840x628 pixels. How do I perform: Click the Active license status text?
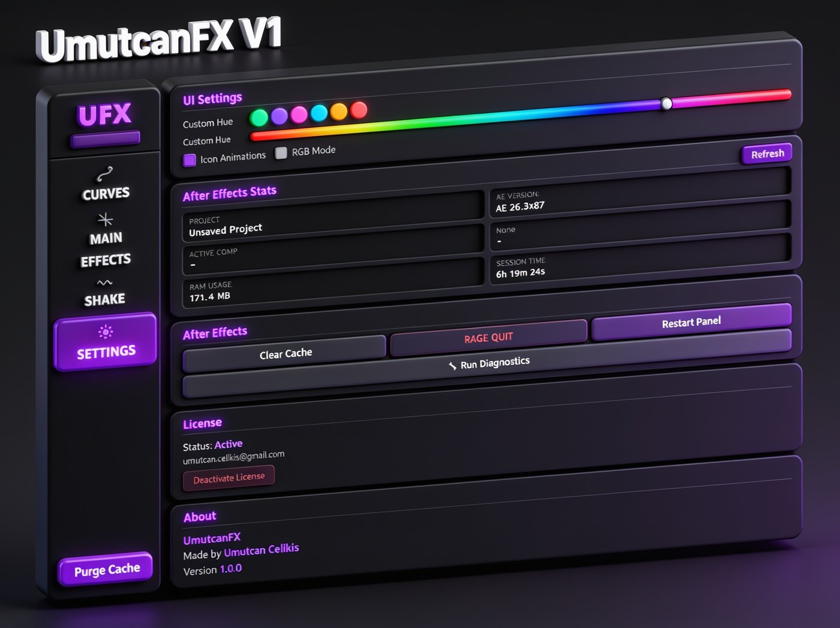click(229, 444)
